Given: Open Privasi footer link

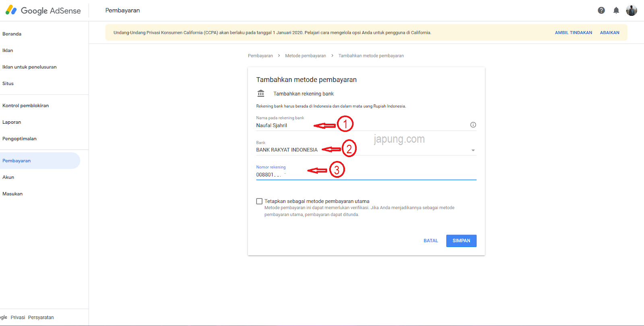Looking at the screenshot, I should (18, 318).
